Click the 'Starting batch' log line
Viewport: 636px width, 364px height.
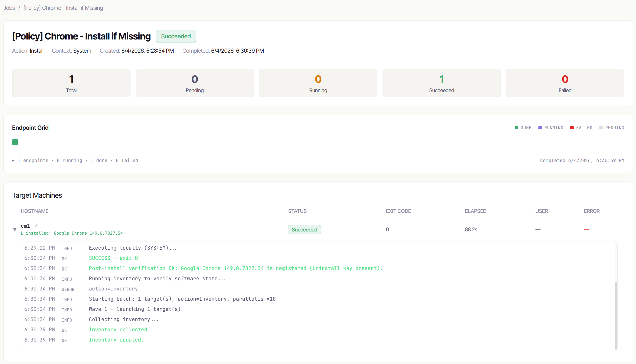point(182,299)
